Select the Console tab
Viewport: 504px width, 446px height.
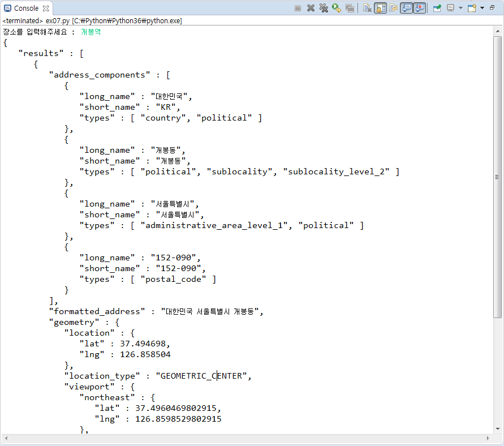(x=26, y=8)
